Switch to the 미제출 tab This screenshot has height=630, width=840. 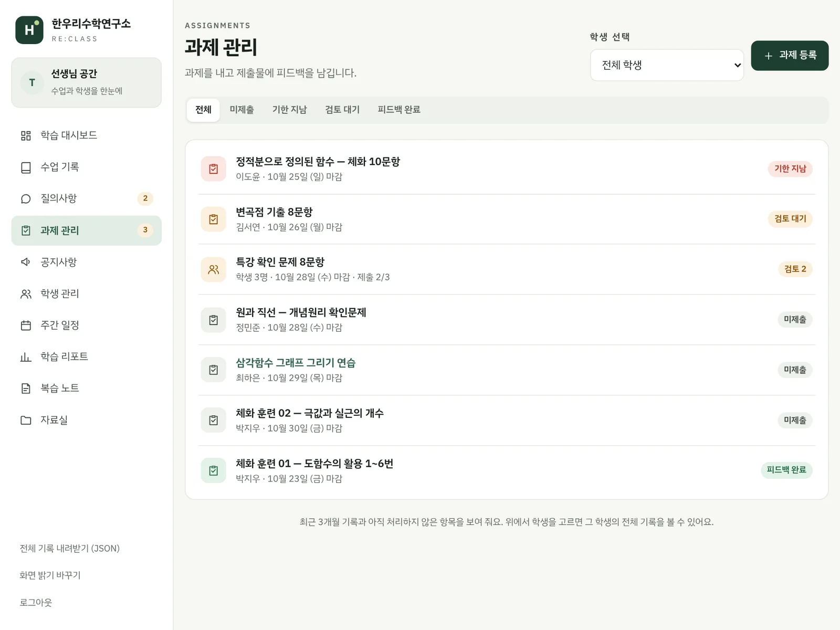click(x=241, y=110)
